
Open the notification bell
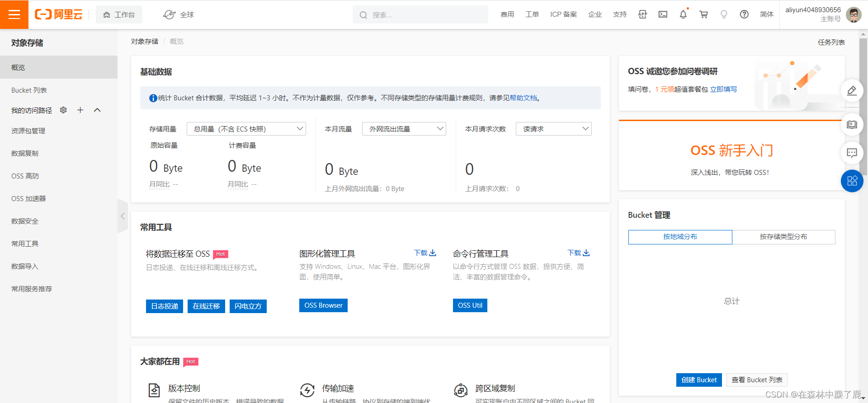[683, 14]
